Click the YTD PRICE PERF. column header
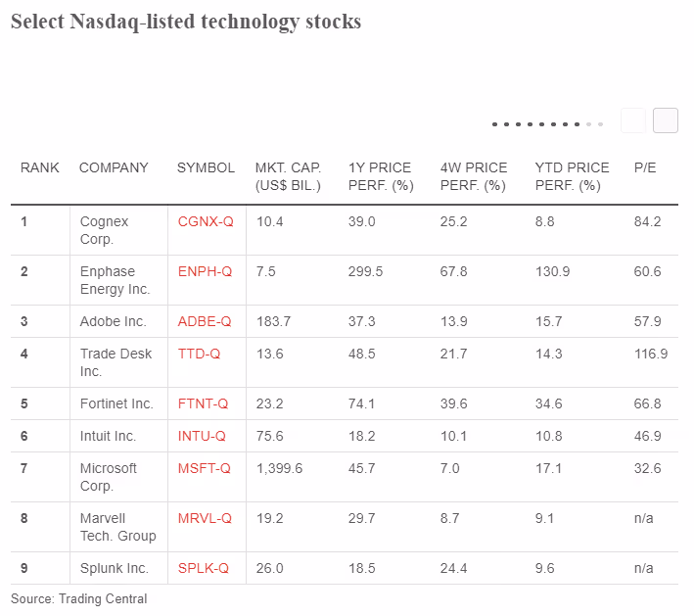Image resolution: width=694 pixels, height=616 pixels. pos(572,176)
